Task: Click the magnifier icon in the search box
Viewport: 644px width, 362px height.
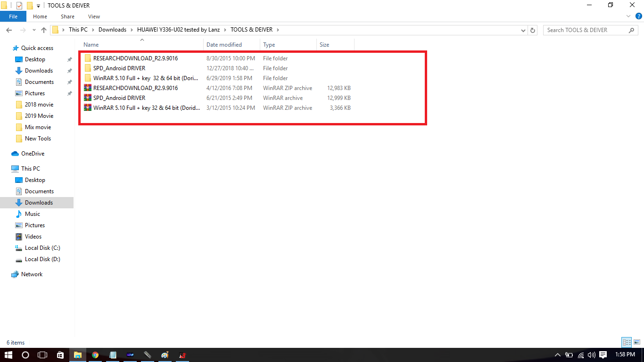Action: pyautogui.click(x=632, y=30)
